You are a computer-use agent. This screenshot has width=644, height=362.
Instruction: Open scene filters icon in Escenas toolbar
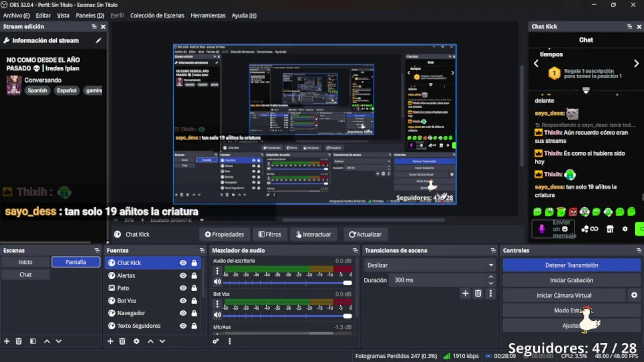tap(33, 341)
